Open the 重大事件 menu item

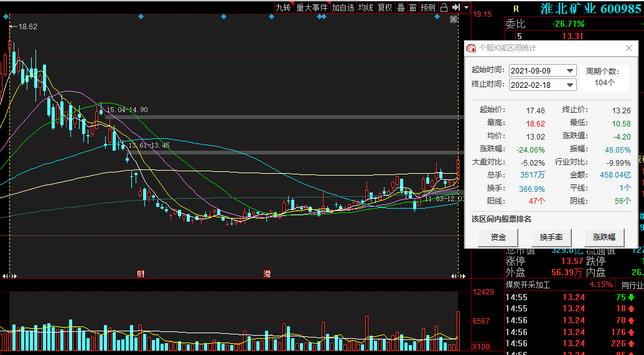pos(312,7)
